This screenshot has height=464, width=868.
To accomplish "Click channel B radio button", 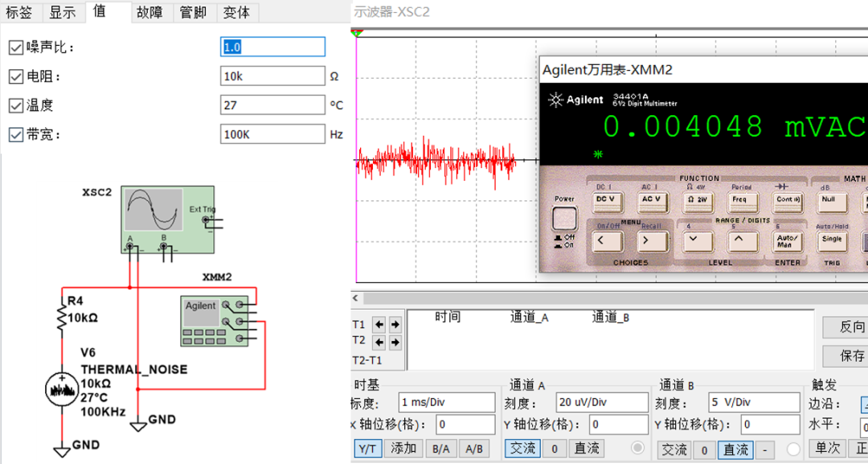I will (x=793, y=449).
